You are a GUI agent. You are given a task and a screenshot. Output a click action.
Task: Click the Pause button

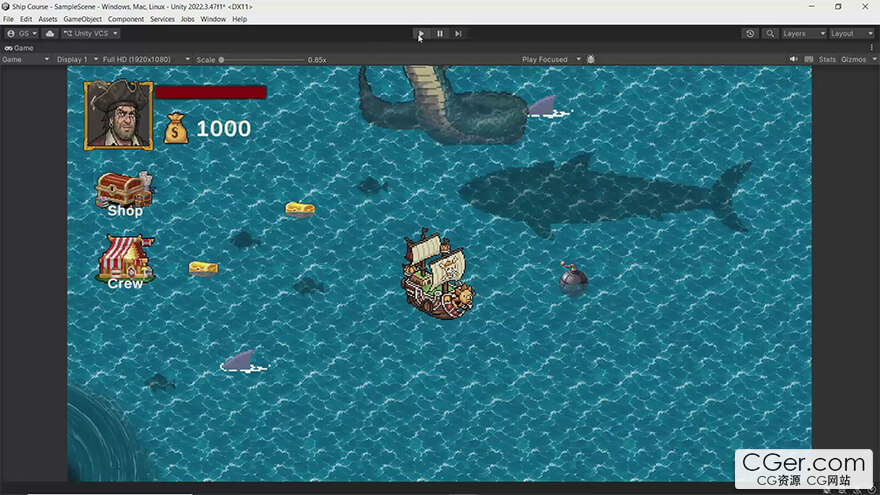click(x=440, y=34)
